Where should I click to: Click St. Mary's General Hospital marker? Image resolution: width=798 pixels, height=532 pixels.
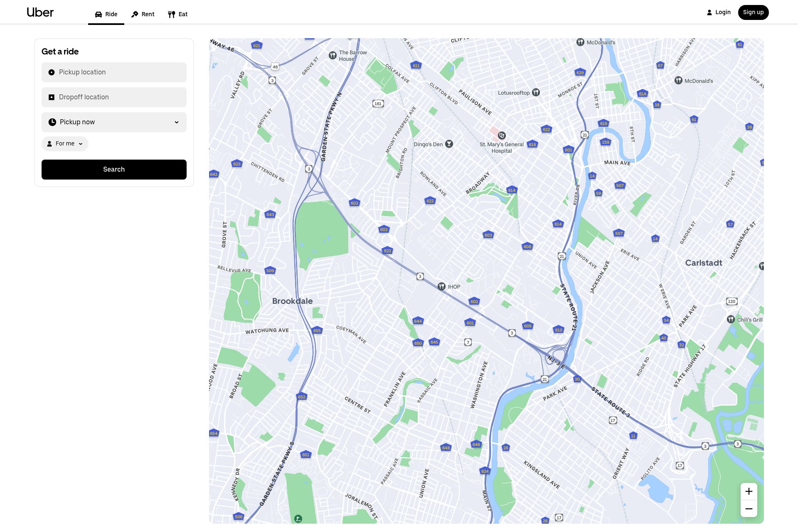tap(502, 135)
